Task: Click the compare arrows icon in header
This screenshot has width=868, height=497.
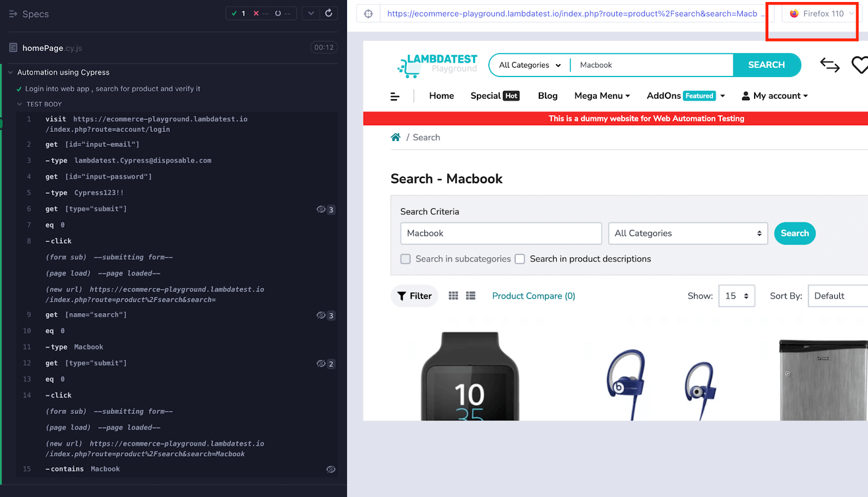Action: [829, 65]
